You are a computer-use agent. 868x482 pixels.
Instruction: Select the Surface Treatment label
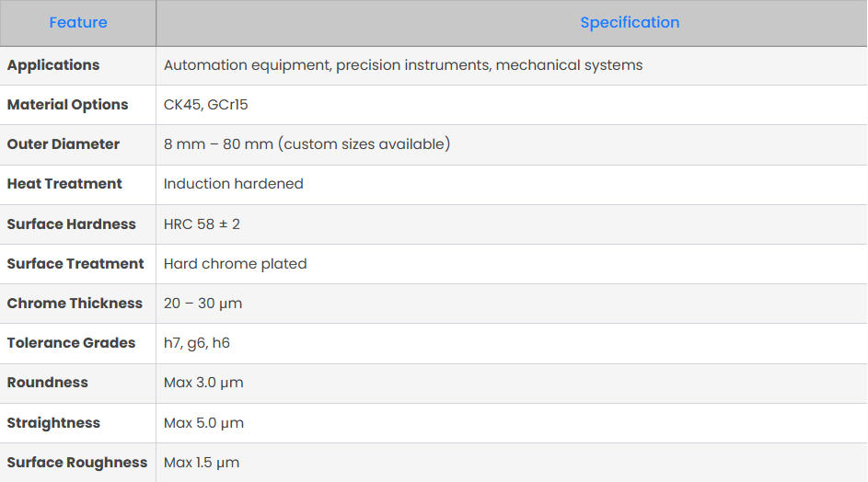click(75, 264)
